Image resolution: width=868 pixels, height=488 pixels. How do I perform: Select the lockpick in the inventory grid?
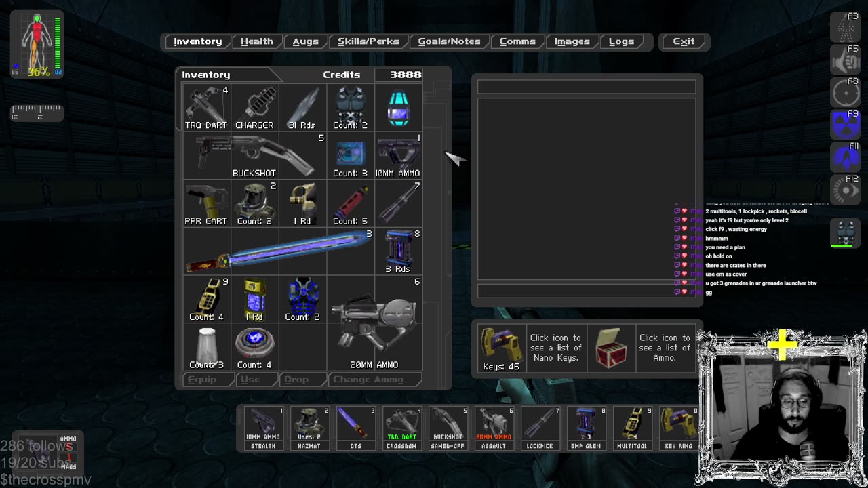(x=398, y=203)
